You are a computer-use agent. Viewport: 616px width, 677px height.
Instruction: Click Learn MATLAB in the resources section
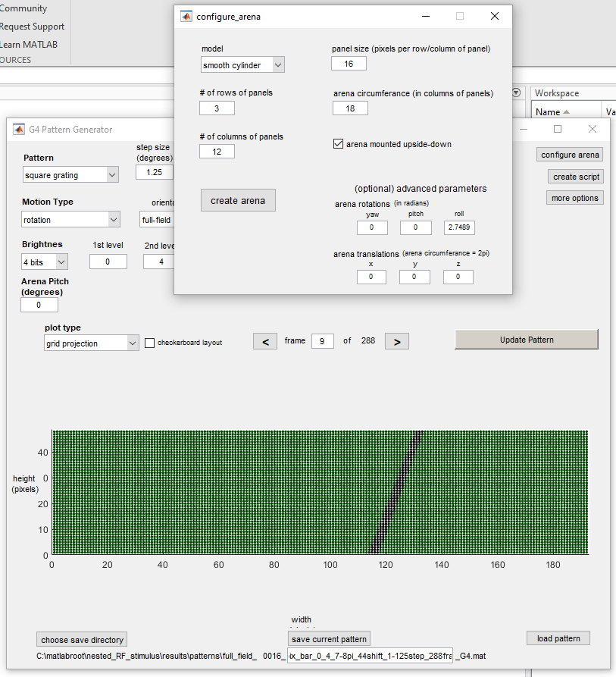pyautogui.click(x=29, y=44)
